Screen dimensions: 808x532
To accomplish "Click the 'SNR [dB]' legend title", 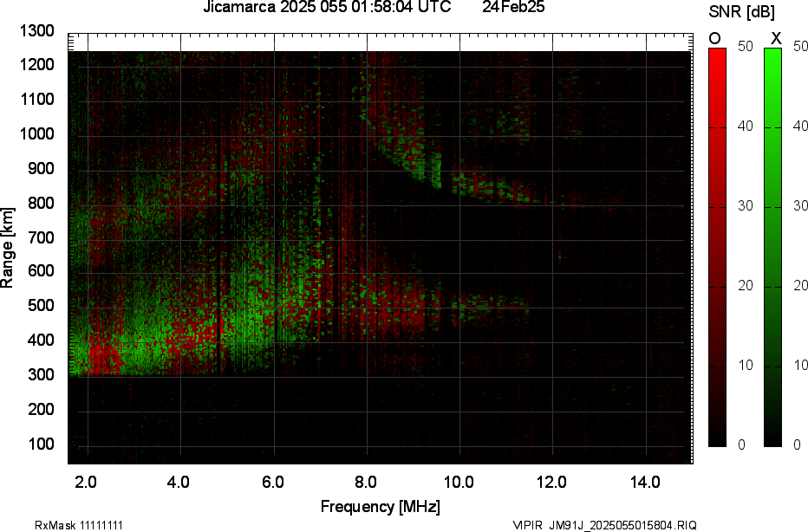I will pos(741,12).
